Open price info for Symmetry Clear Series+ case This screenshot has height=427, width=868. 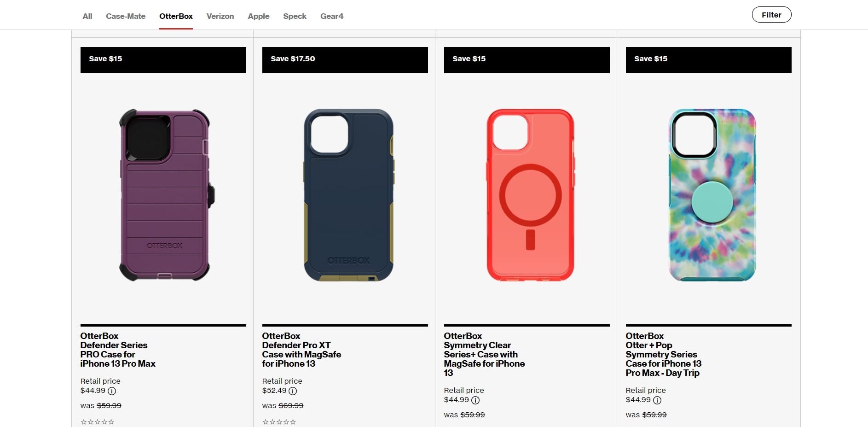tap(475, 400)
